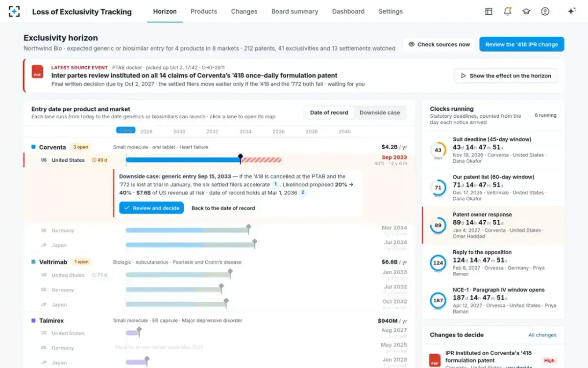
Task: Click the Corventa blue product square
Action: point(33,147)
